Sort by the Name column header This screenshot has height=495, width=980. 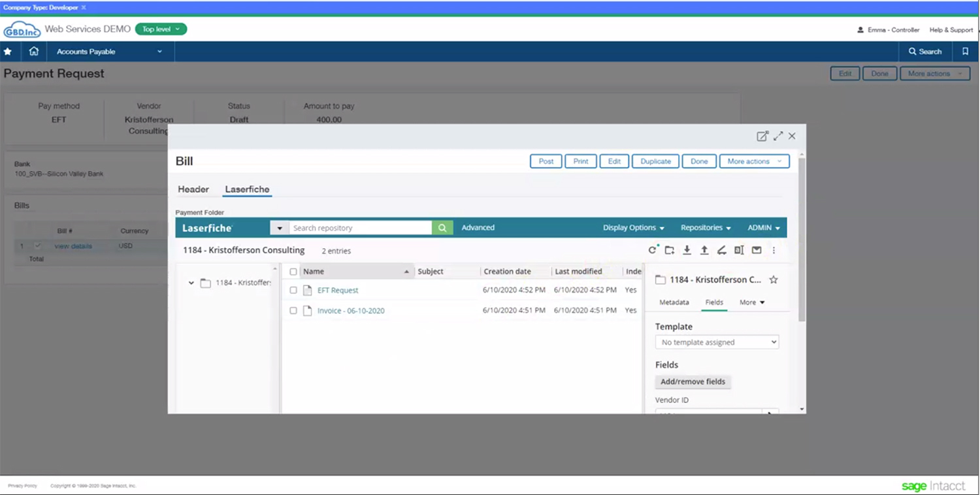tap(357, 272)
